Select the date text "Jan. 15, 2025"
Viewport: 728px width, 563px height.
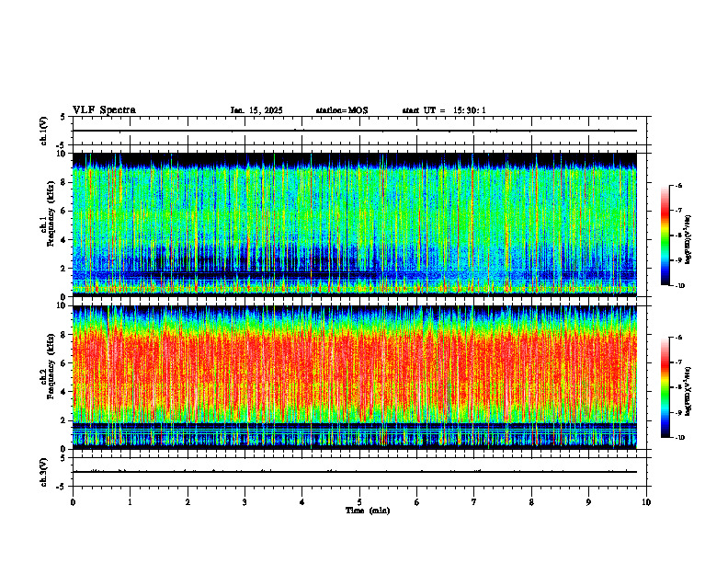(256, 110)
